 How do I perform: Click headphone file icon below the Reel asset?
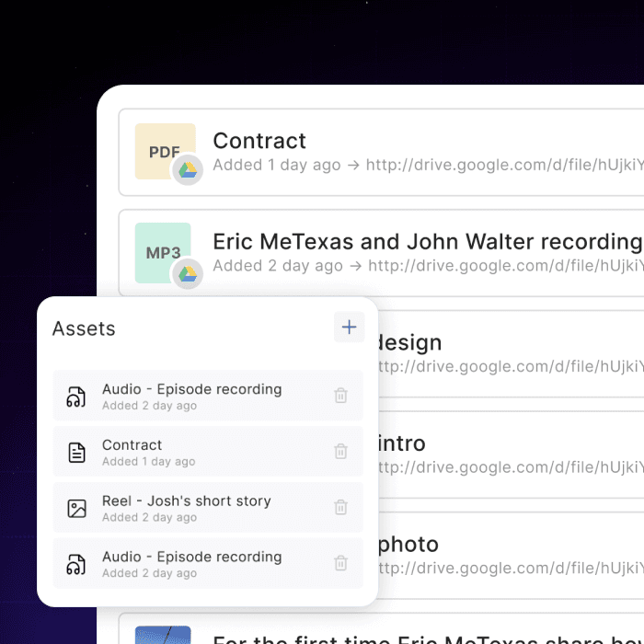click(x=76, y=564)
